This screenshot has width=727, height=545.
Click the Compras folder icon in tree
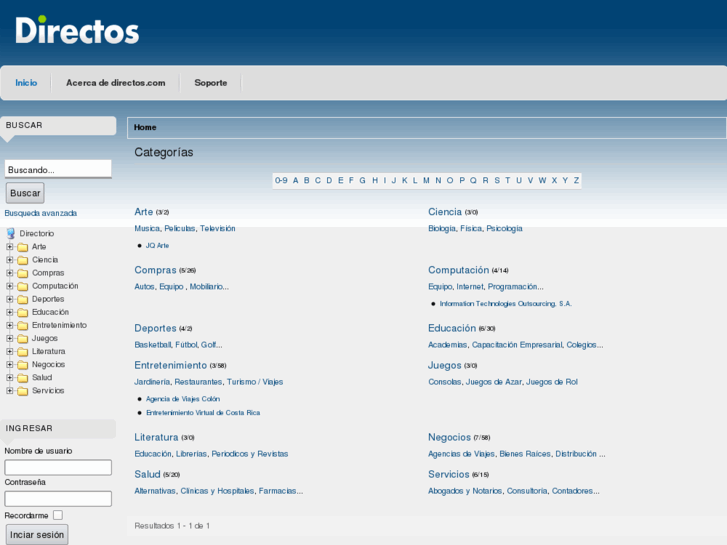coord(23,273)
